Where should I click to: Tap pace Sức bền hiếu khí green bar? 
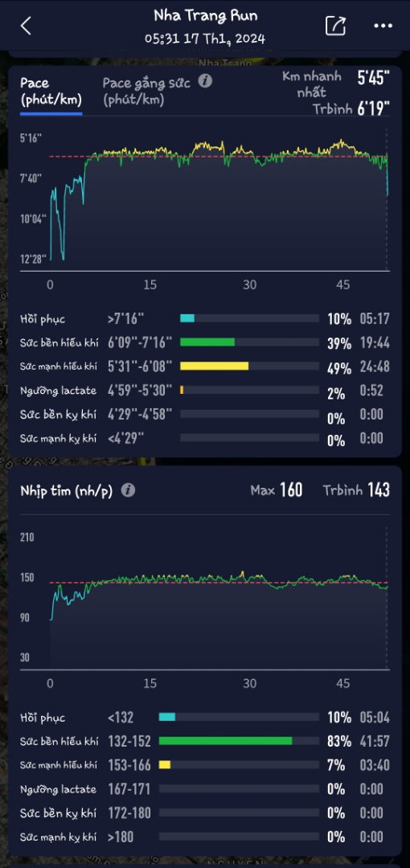pyautogui.click(x=207, y=342)
